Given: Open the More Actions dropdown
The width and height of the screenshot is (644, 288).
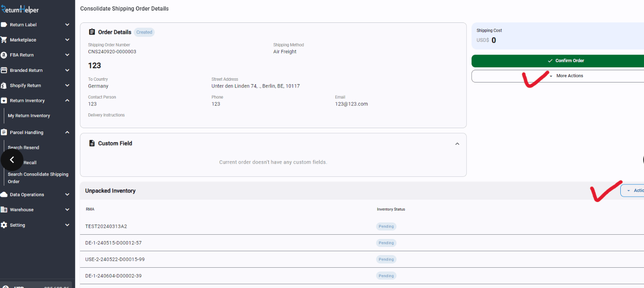Looking at the screenshot, I should tap(566, 76).
